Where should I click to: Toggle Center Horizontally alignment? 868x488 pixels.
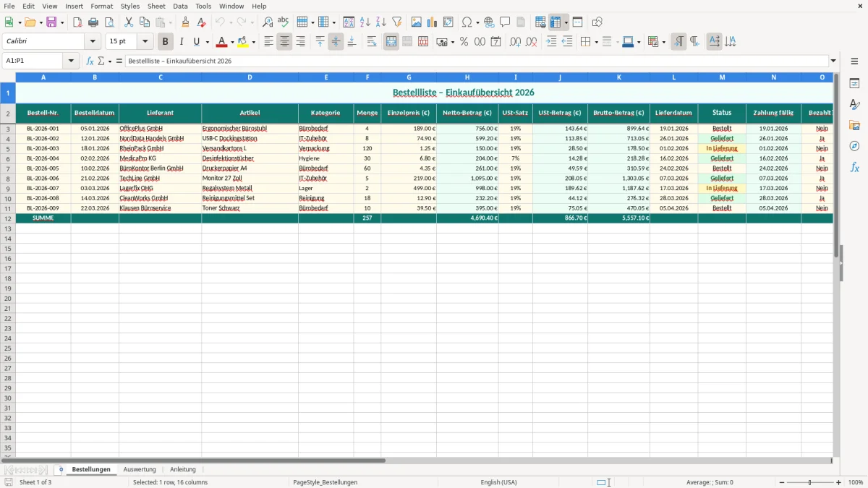pos(284,42)
